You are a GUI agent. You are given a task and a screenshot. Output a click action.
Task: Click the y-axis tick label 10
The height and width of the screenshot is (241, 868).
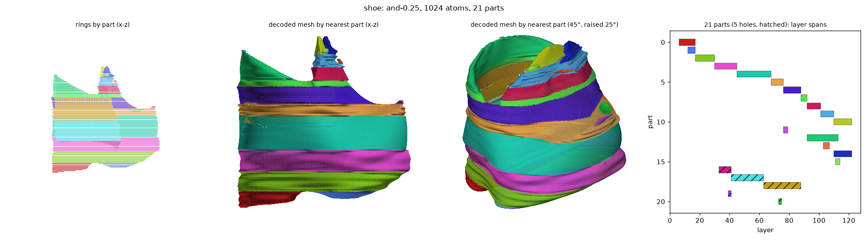[661, 122]
